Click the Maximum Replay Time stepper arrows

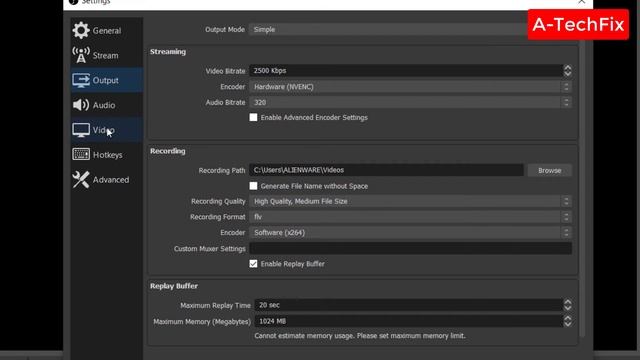click(567, 305)
